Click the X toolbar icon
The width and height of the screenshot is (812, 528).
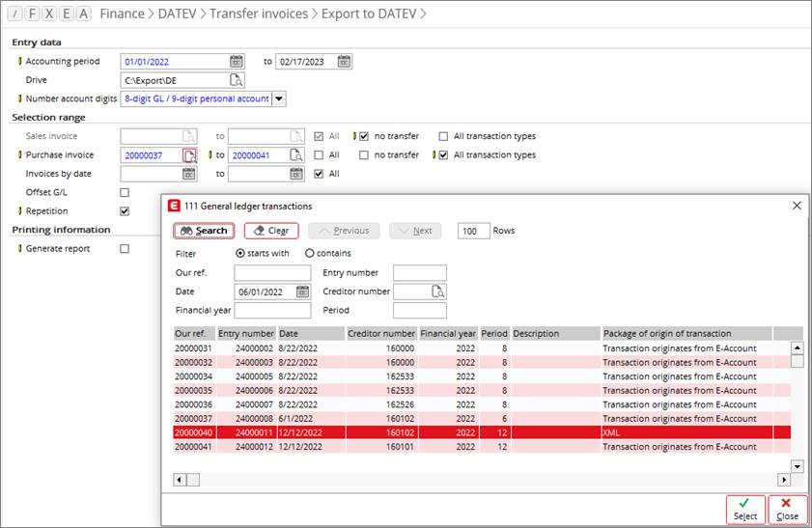(49, 14)
